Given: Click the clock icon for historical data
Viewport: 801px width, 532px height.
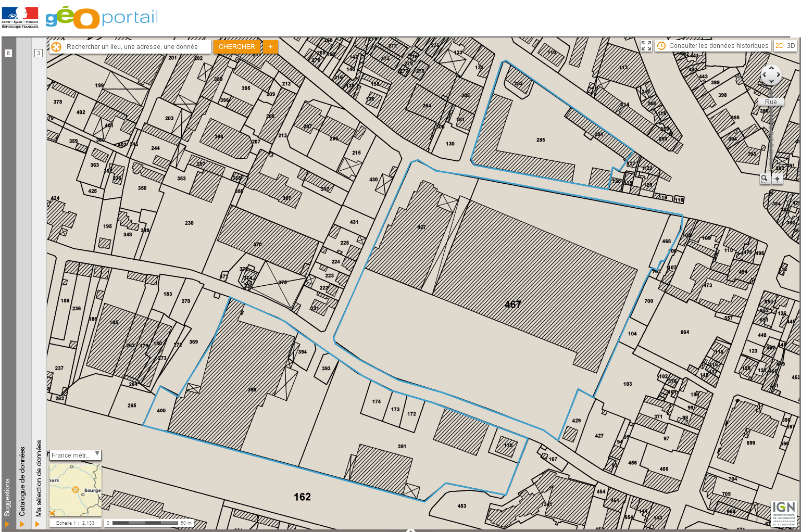Looking at the screenshot, I should (x=661, y=46).
